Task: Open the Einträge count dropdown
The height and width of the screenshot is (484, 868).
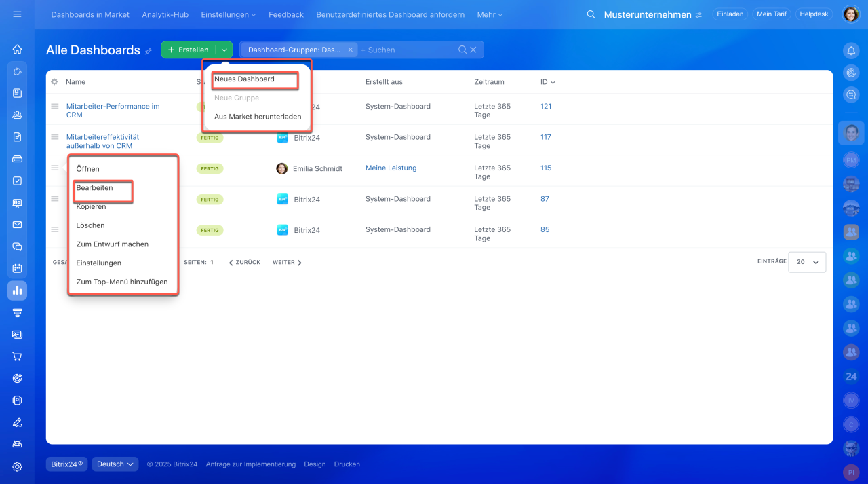Action: pos(807,262)
